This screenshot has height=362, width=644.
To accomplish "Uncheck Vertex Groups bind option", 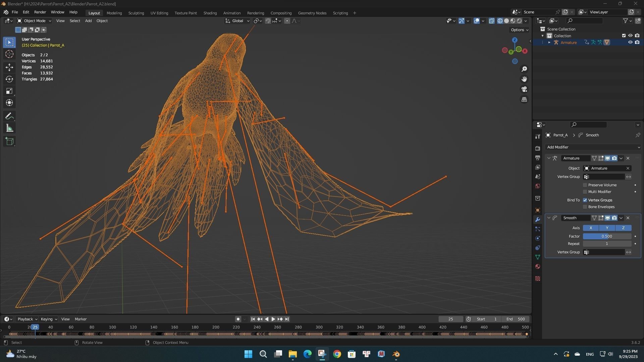I will tap(585, 200).
